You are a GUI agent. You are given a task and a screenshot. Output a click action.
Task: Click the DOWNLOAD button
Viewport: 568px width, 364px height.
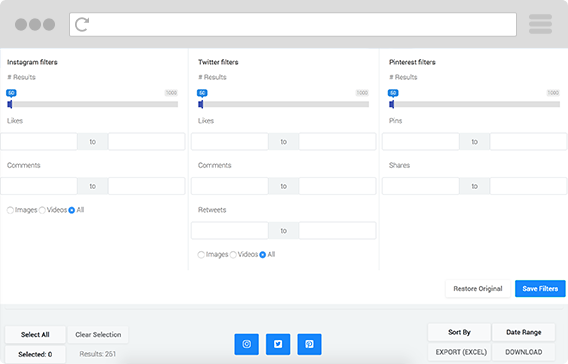[523, 352]
